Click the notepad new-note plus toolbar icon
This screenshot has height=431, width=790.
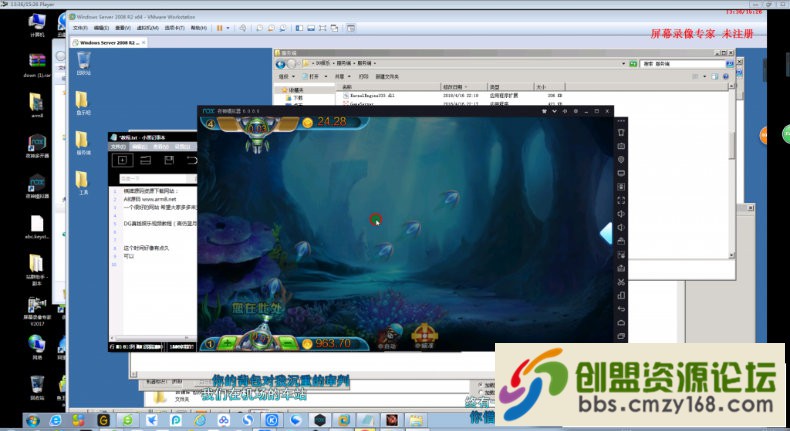[x=122, y=160]
